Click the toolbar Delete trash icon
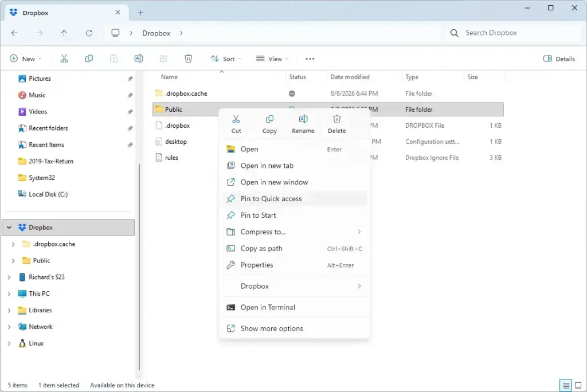Image resolution: width=587 pixels, height=392 pixels. [x=188, y=58]
